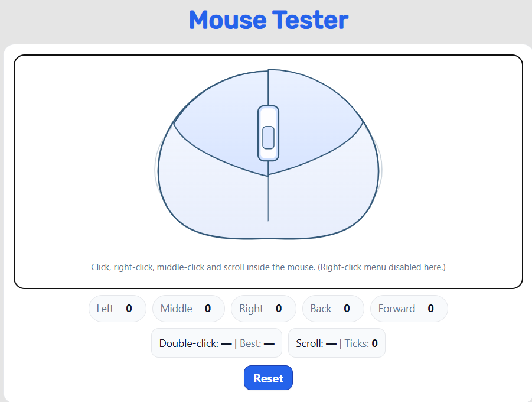The width and height of the screenshot is (532, 402).
Task: Select the Right click counter pill
Action: [263, 308]
